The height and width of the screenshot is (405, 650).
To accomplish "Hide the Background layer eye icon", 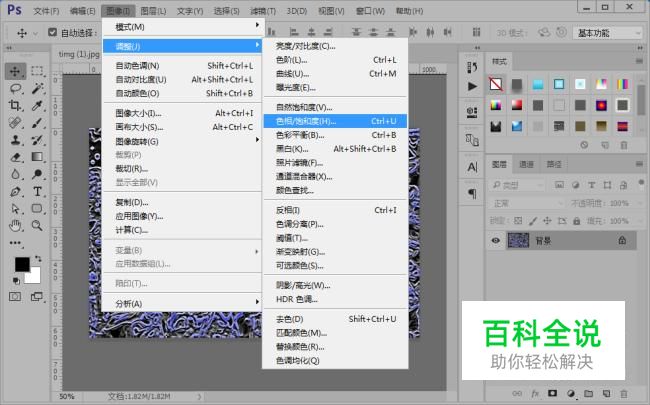I will (496, 240).
